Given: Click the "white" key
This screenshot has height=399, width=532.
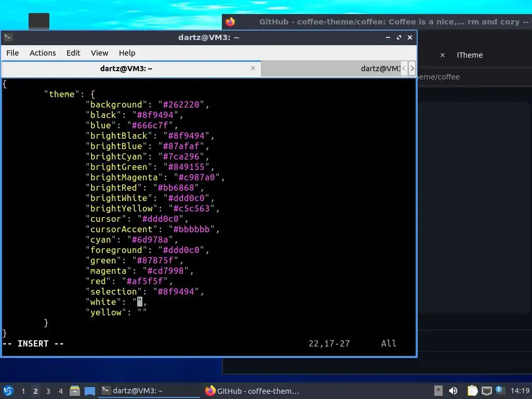Looking at the screenshot, I should click(x=103, y=302).
